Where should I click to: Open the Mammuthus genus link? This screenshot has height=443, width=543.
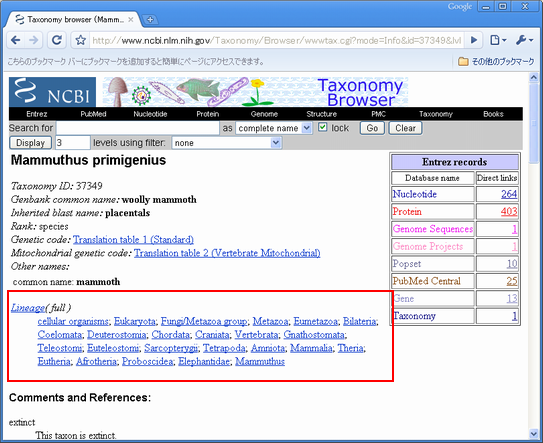pyautogui.click(x=260, y=362)
